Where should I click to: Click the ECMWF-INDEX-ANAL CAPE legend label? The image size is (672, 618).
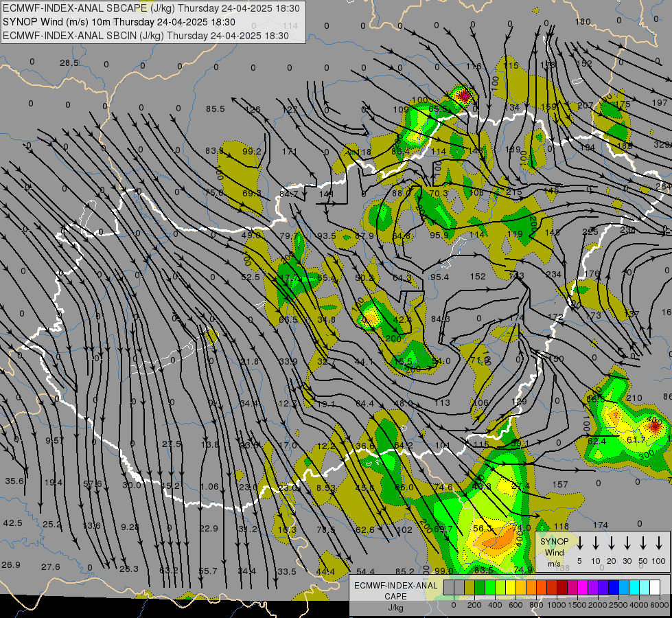click(x=395, y=591)
